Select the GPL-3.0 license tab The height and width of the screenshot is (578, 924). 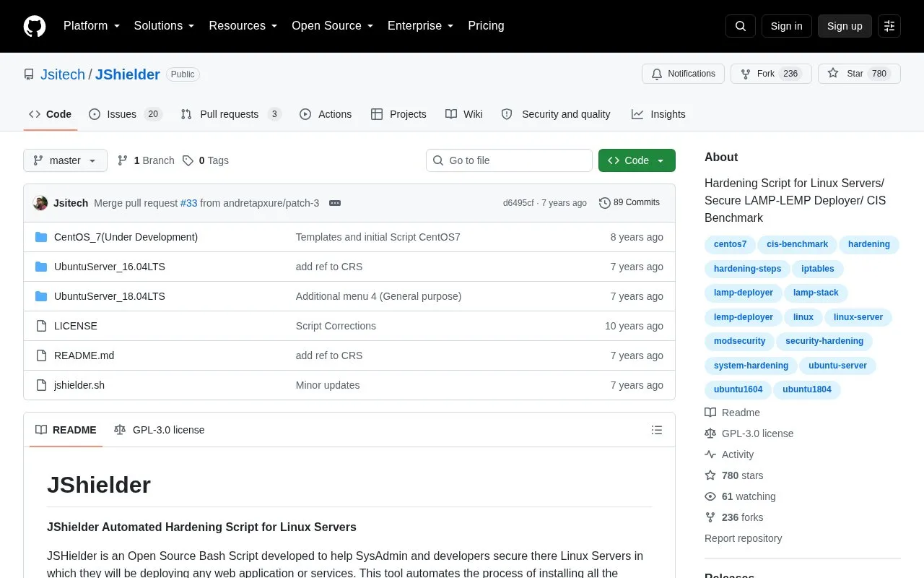point(160,430)
